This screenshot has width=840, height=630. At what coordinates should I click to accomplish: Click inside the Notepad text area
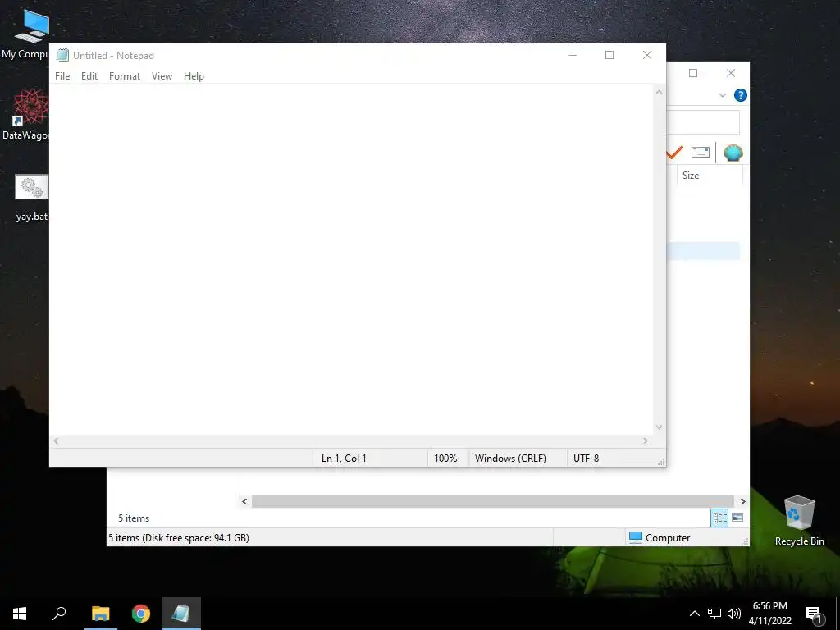(x=351, y=260)
